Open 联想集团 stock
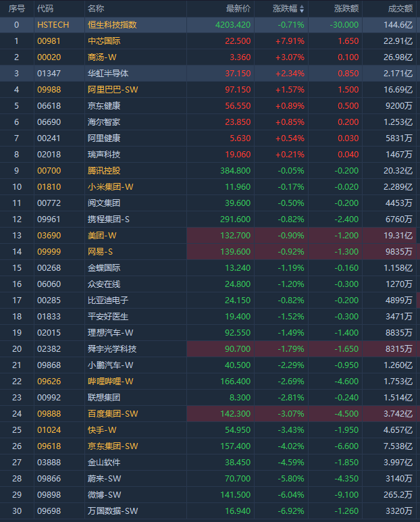The width and height of the screenshot is (420, 522). pyautogui.click(x=104, y=398)
